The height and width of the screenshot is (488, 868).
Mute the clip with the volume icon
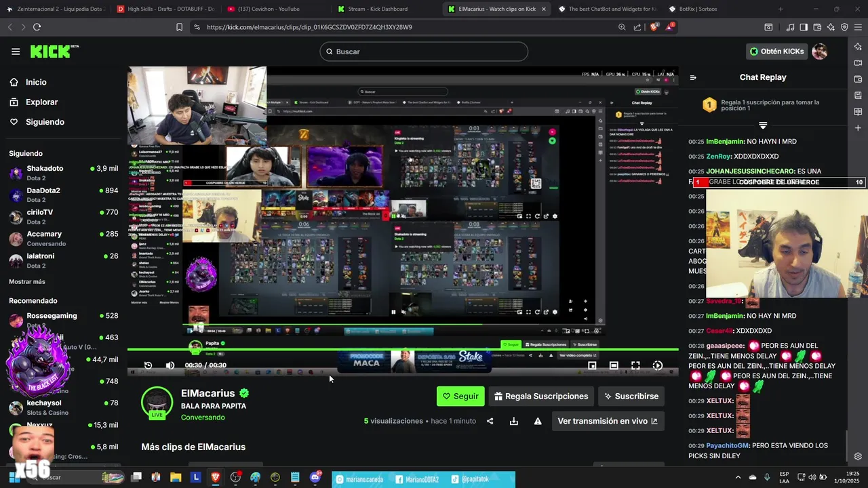pos(170,365)
